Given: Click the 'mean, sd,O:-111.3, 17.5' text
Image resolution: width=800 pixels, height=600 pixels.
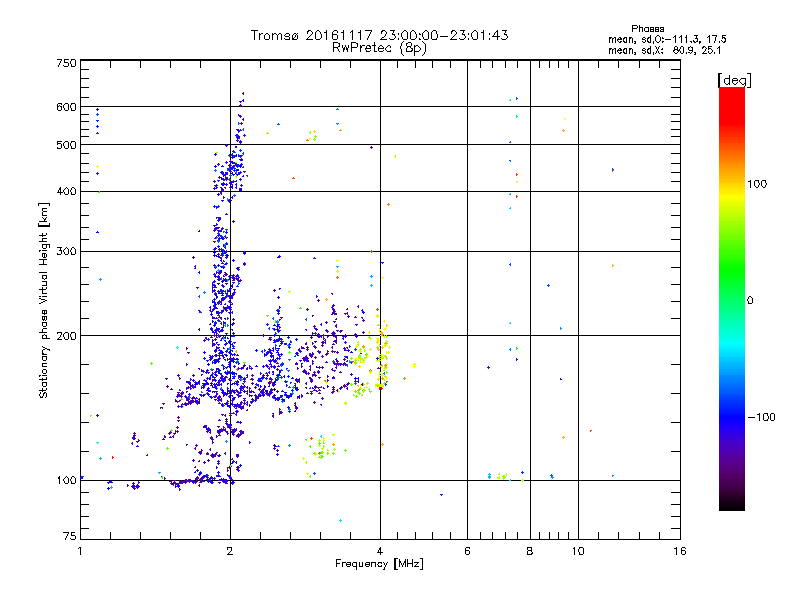Looking at the screenshot, I should (667, 39).
